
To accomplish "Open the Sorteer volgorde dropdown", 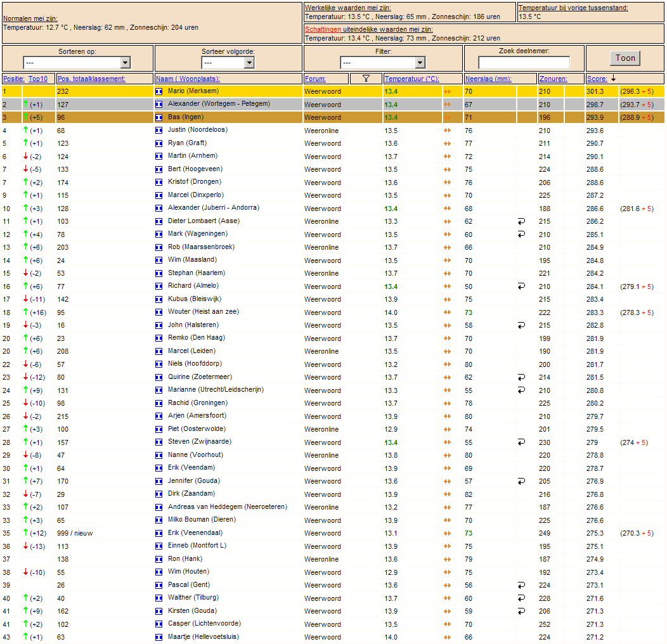I will click(228, 63).
